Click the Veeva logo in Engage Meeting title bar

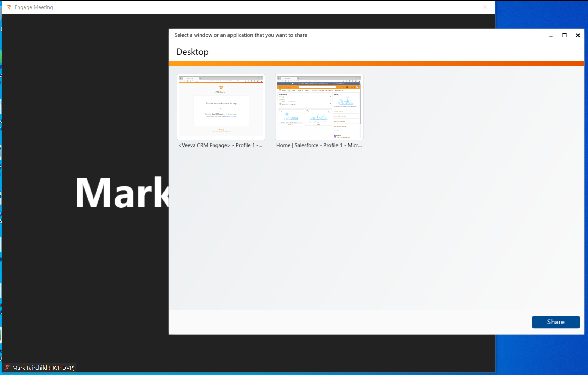point(9,7)
